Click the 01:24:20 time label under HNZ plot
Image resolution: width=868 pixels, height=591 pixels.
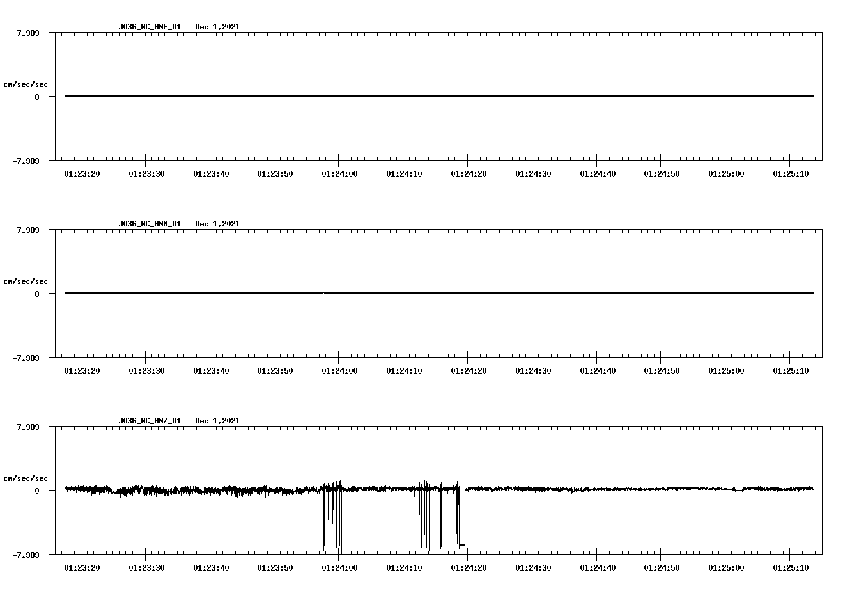(469, 568)
